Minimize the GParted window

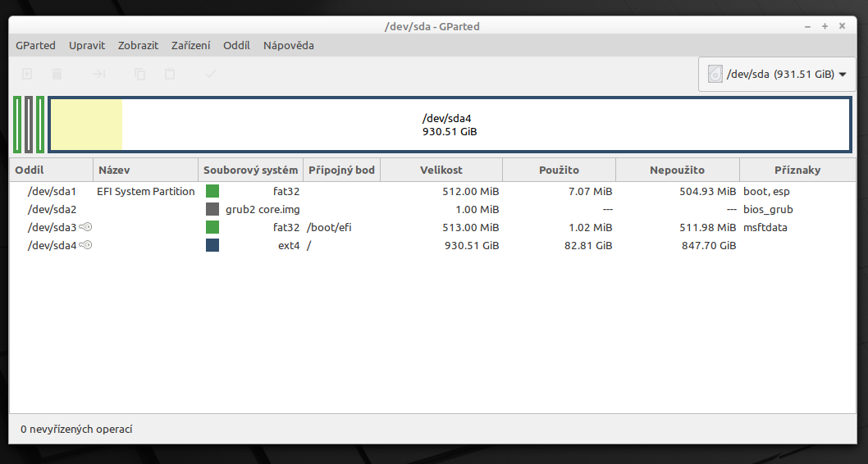807,26
